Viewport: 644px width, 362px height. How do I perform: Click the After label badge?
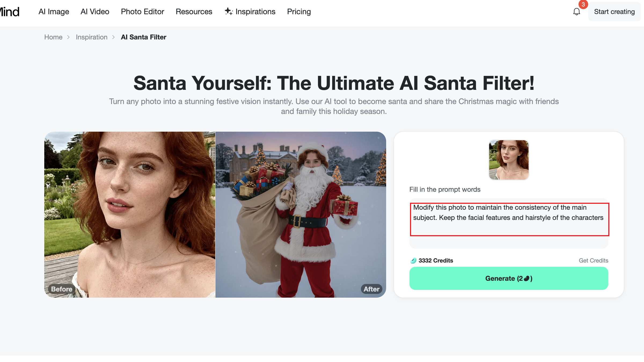point(371,289)
